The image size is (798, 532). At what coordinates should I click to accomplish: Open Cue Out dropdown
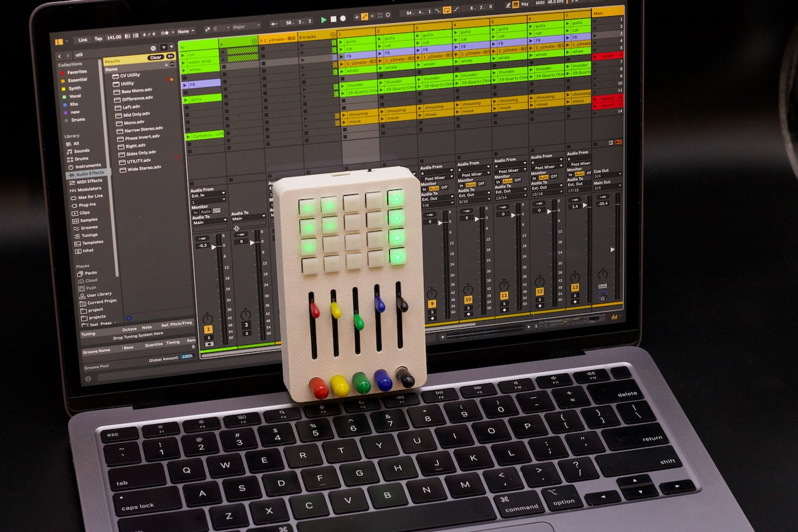[x=607, y=176]
